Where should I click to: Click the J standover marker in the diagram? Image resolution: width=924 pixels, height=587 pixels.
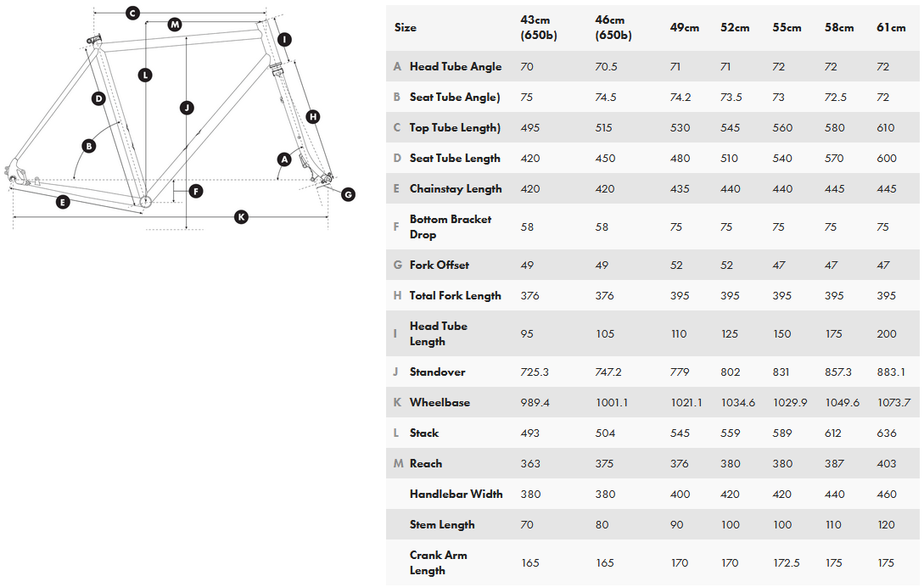point(187,107)
